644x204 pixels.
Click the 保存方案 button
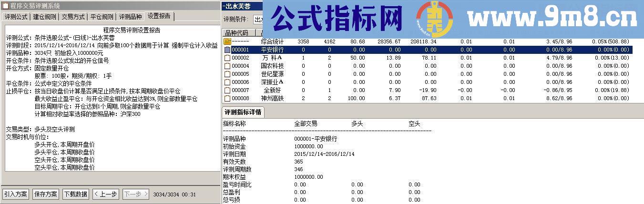point(46,194)
